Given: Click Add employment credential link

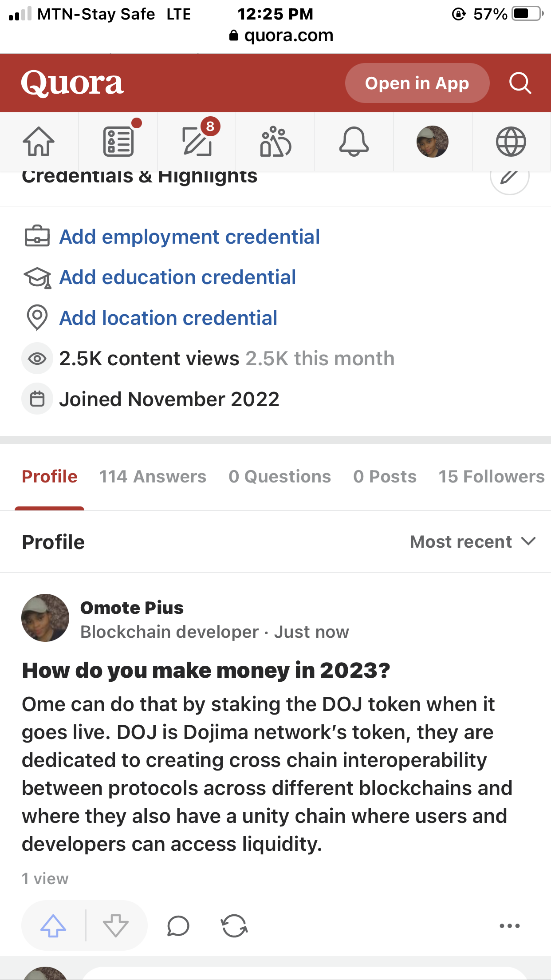Looking at the screenshot, I should tap(189, 237).
